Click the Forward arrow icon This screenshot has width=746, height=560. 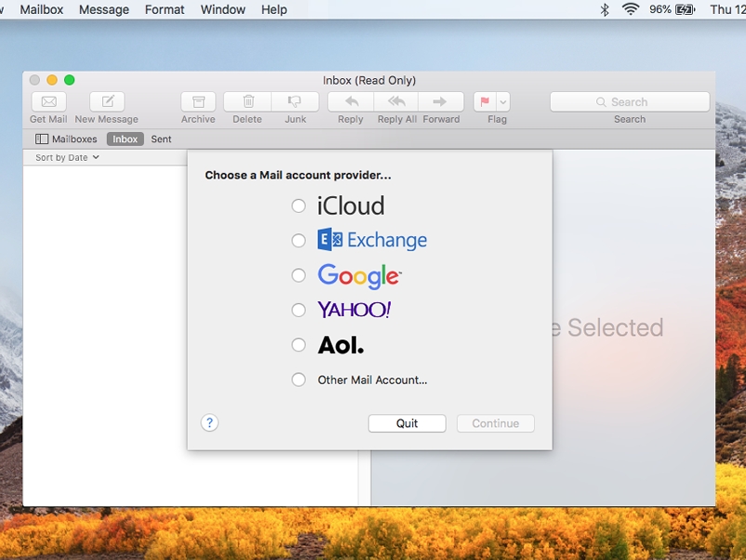(441, 101)
